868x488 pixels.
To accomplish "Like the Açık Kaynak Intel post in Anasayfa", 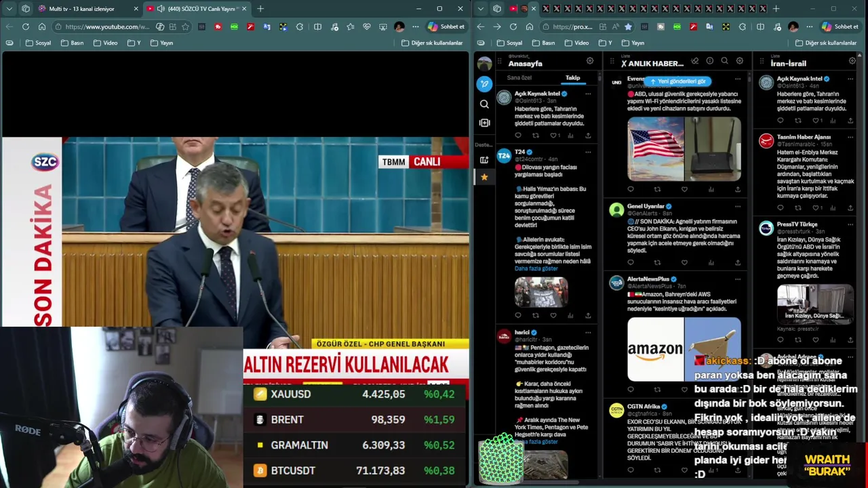I will (x=553, y=136).
